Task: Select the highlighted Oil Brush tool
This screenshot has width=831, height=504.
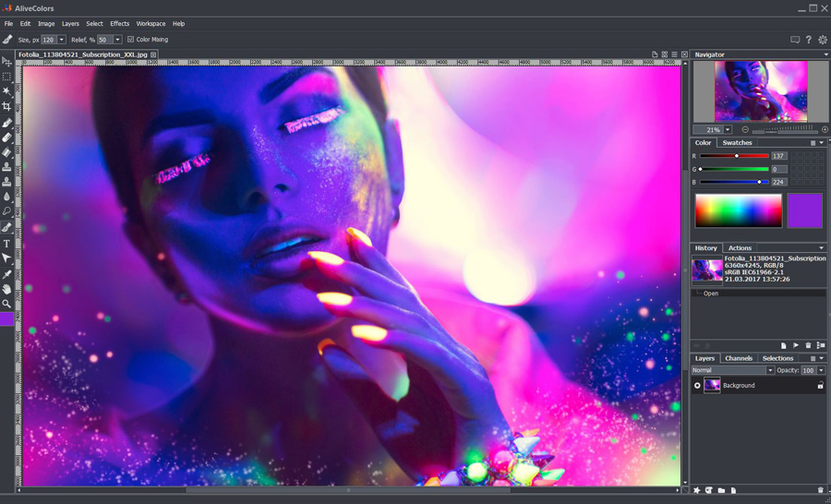Action: pos(6,227)
